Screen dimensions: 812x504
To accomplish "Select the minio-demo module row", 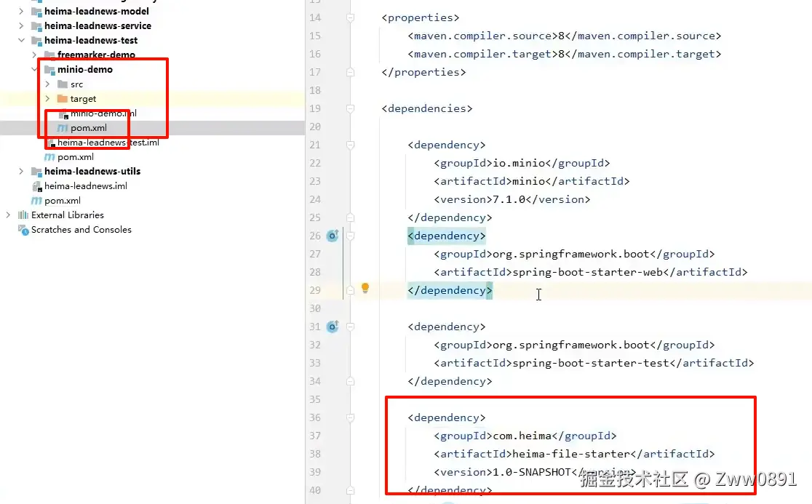I will click(x=85, y=69).
